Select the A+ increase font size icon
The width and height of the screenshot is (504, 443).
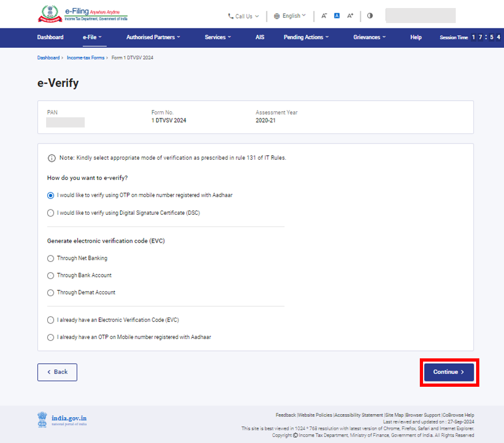pyautogui.click(x=350, y=16)
